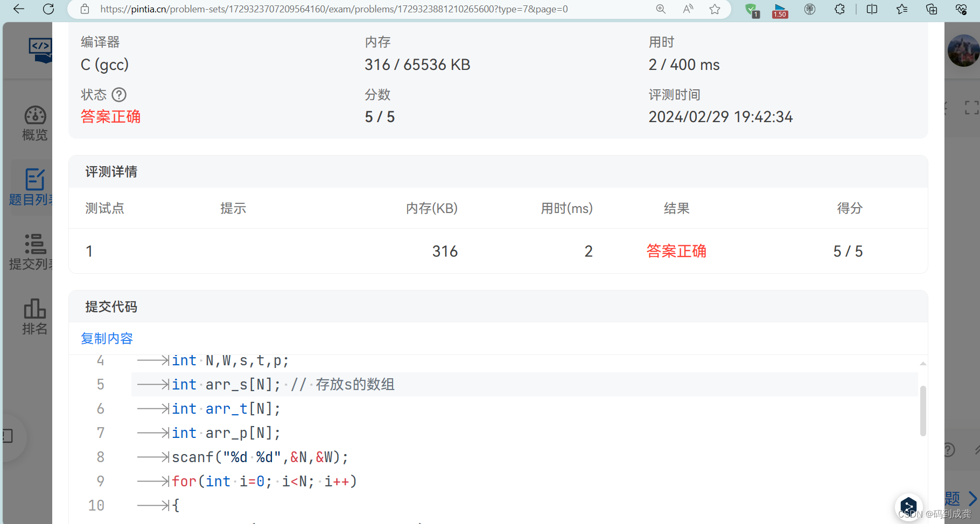The image size is (980, 524).
Task: Open the green shield extension icon
Action: (752, 10)
